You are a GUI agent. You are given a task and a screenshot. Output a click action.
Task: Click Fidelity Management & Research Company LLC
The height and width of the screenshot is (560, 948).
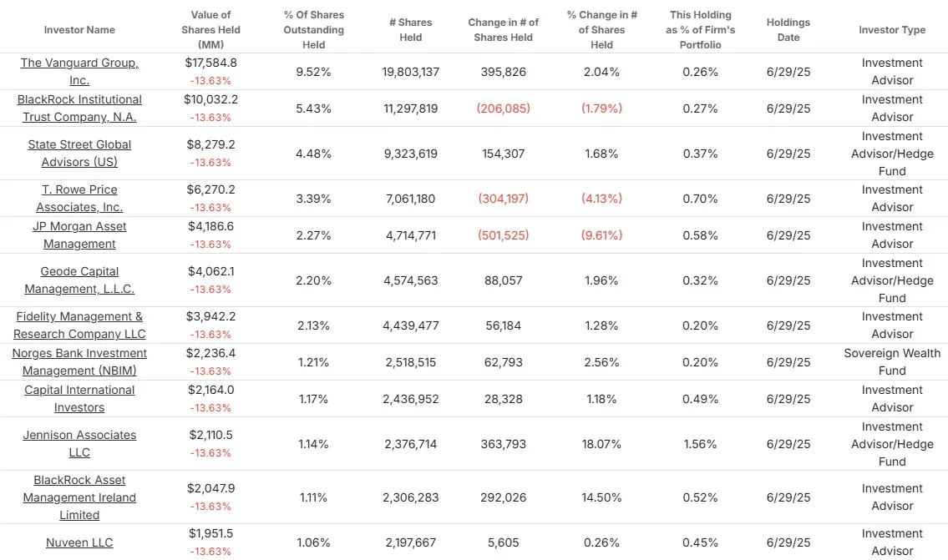79,325
